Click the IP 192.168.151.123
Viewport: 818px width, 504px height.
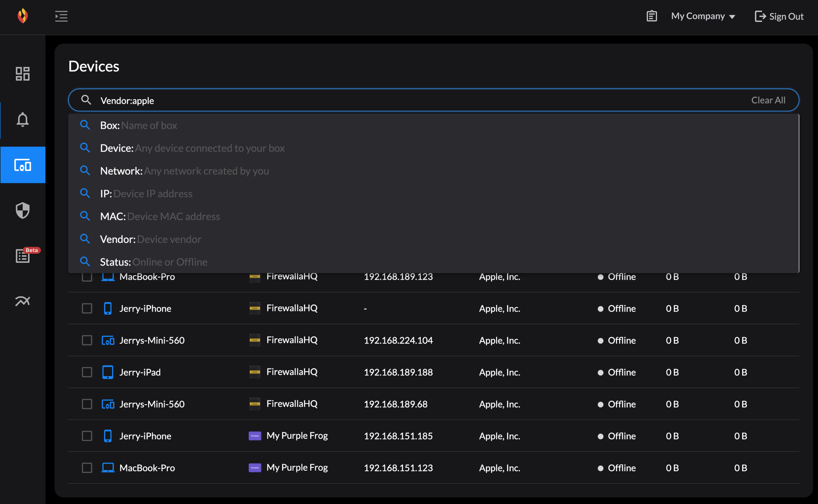coord(398,468)
